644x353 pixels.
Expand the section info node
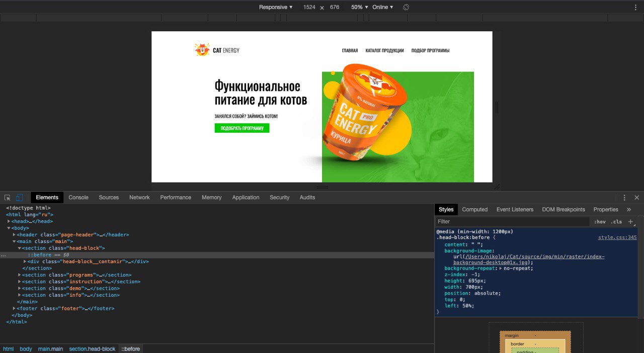coord(20,295)
